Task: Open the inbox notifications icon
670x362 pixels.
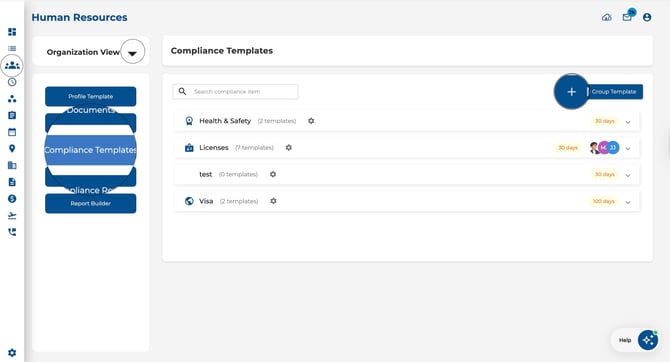Action: pos(627,17)
